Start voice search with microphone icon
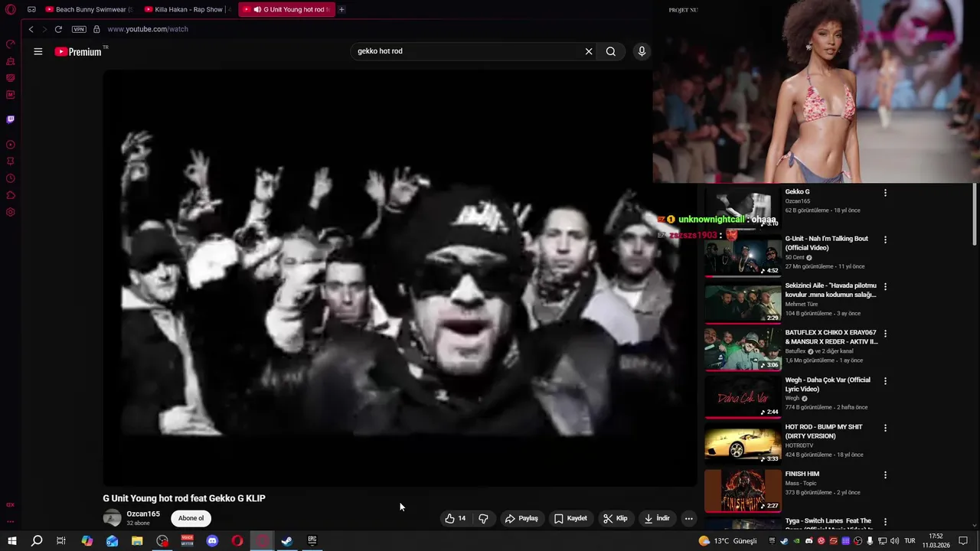 [x=642, y=51]
